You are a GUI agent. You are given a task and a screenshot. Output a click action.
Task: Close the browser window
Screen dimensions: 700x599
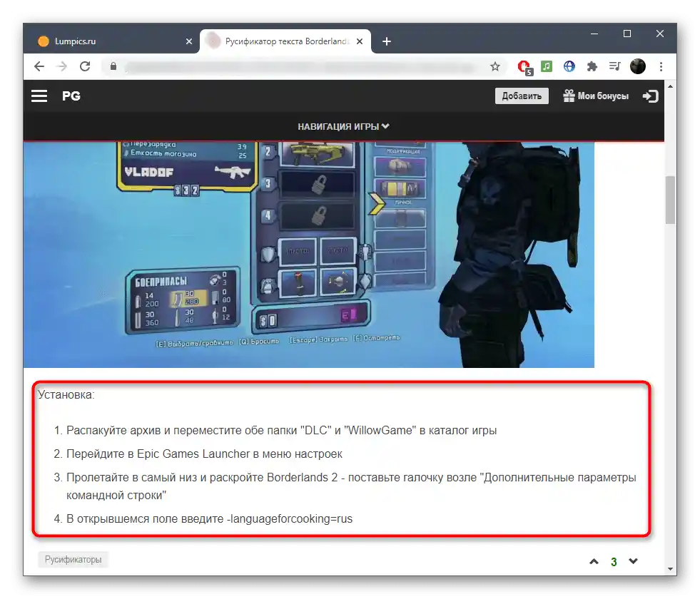pyautogui.click(x=660, y=34)
